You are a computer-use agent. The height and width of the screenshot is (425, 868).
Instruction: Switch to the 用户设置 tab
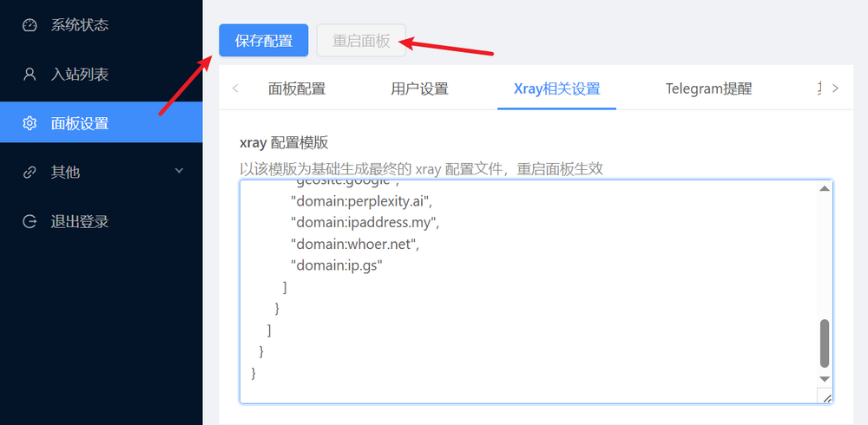coord(419,88)
